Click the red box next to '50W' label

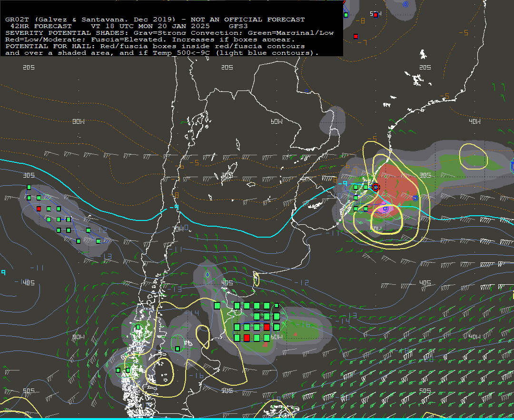[376, 15]
